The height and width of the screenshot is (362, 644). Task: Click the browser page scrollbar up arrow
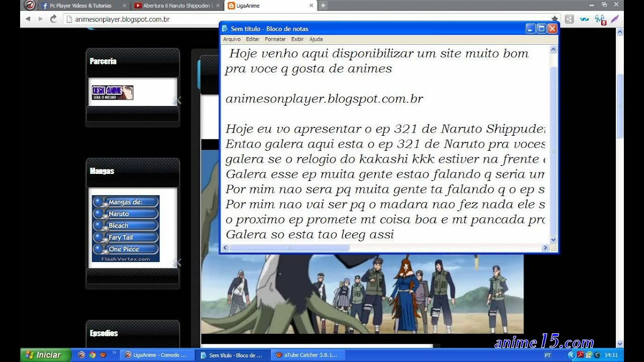point(620,32)
